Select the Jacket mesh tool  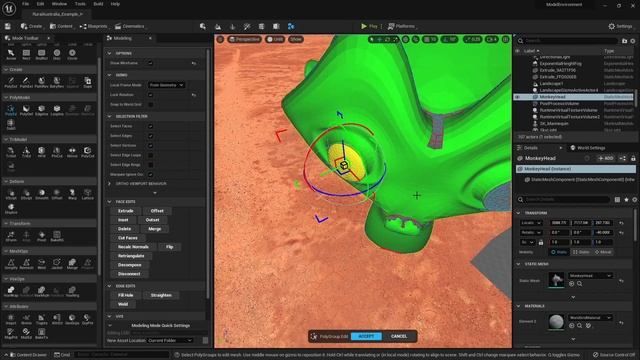click(x=57, y=264)
